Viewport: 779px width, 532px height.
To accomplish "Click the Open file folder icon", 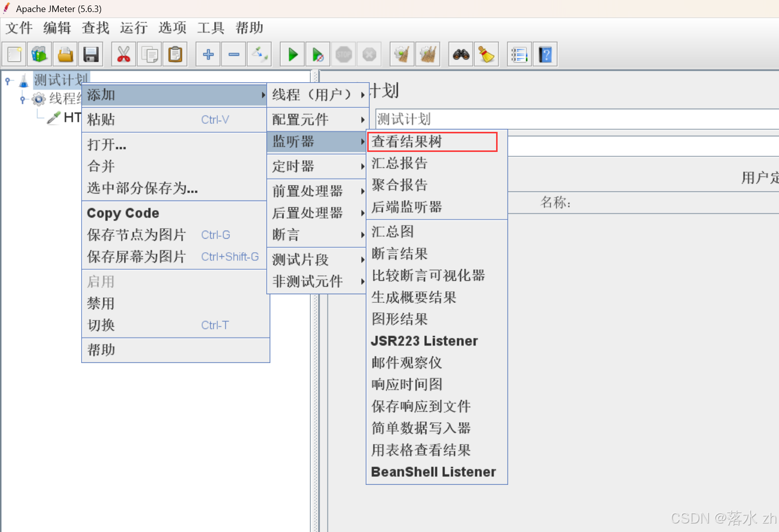I will pyautogui.click(x=65, y=54).
